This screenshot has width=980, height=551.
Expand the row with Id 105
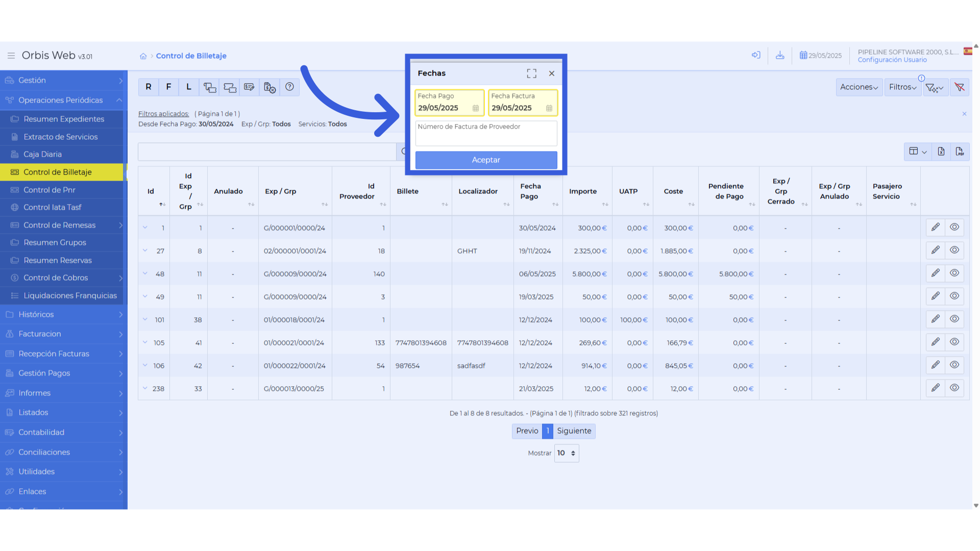click(145, 342)
